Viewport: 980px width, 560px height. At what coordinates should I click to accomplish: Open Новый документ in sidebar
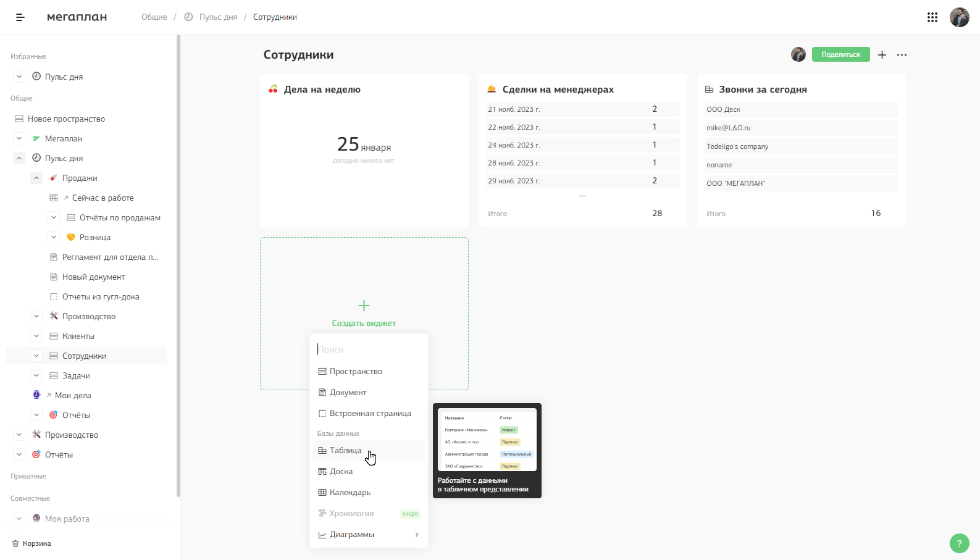(93, 277)
